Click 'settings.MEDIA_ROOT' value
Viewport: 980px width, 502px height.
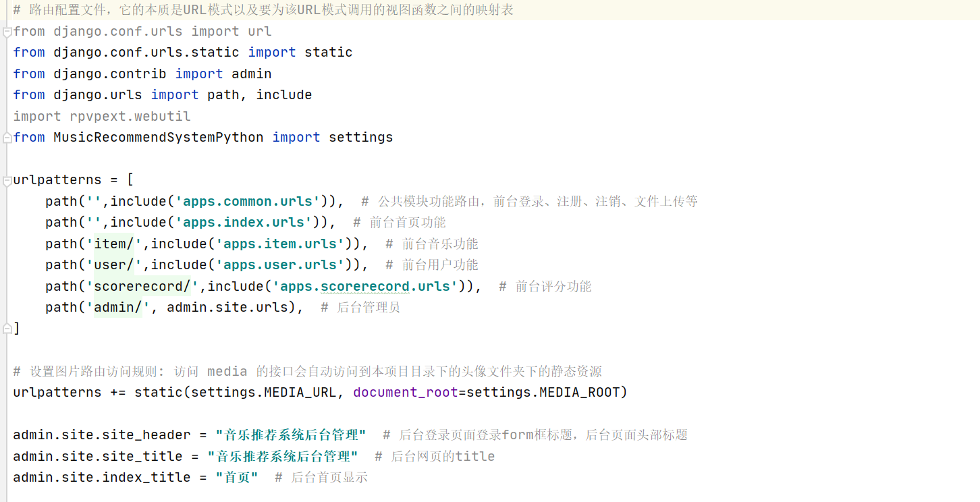coord(543,393)
